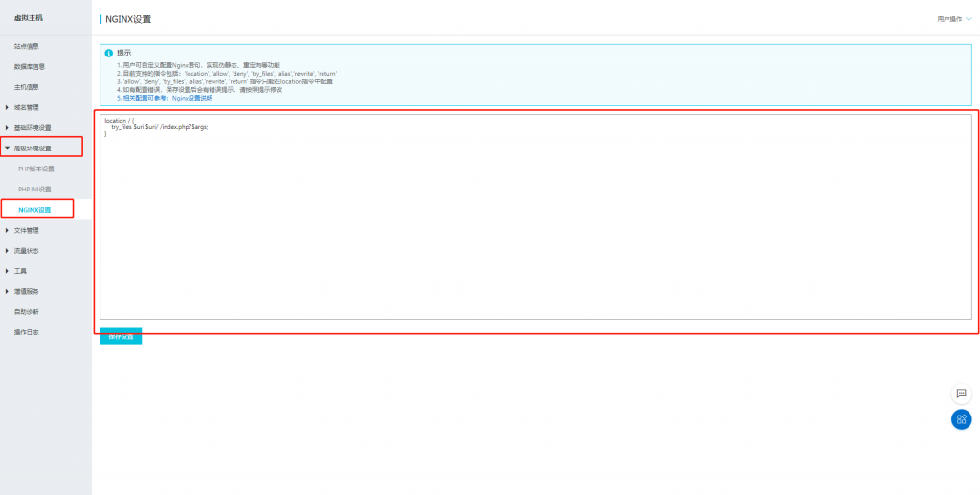The image size is (980, 495).
Task: Open the chat message floating icon
Action: point(961,394)
